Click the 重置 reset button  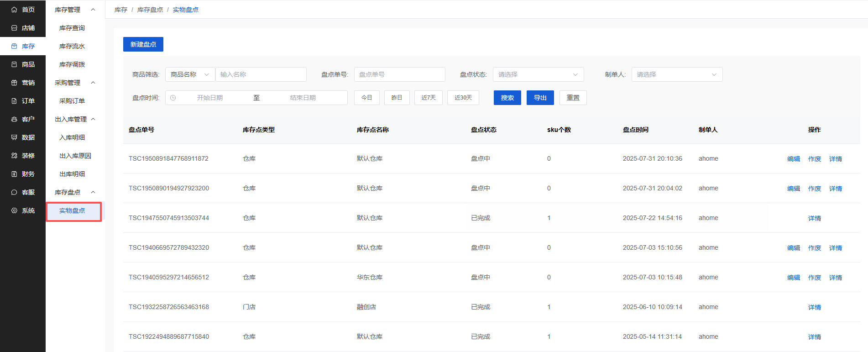tap(573, 98)
